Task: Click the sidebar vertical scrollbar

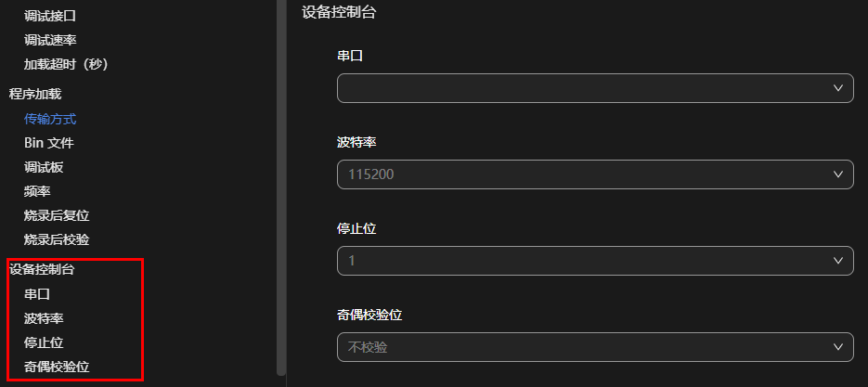Action: pyautogui.click(x=281, y=186)
